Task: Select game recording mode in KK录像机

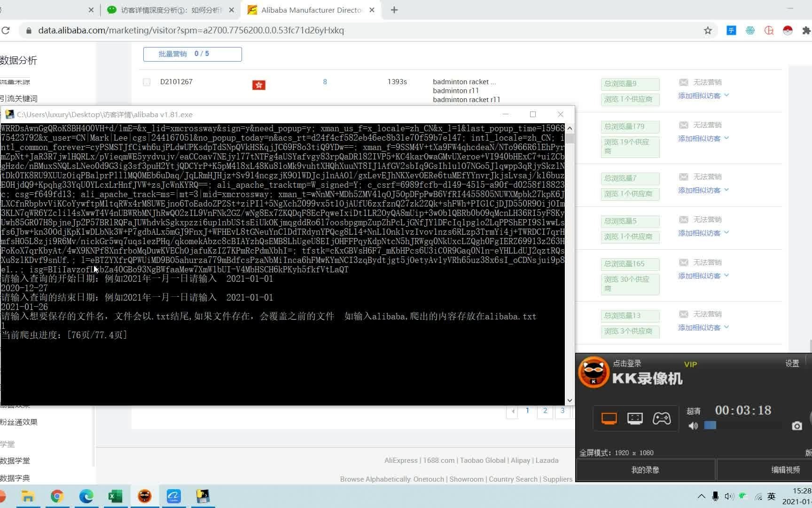Action: point(662,418)
